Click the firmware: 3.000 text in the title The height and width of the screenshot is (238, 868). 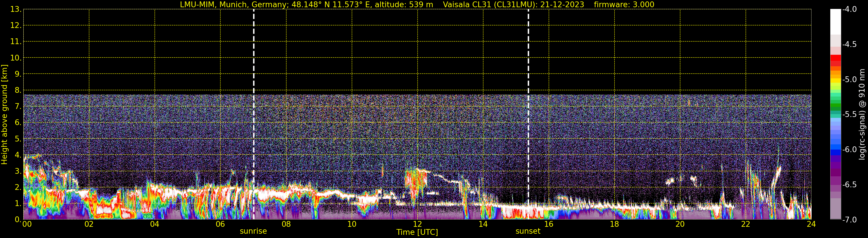[624, 5]
